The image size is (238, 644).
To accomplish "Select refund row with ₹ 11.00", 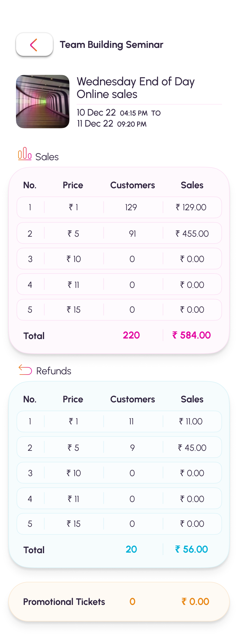I will tap(119, 421).
